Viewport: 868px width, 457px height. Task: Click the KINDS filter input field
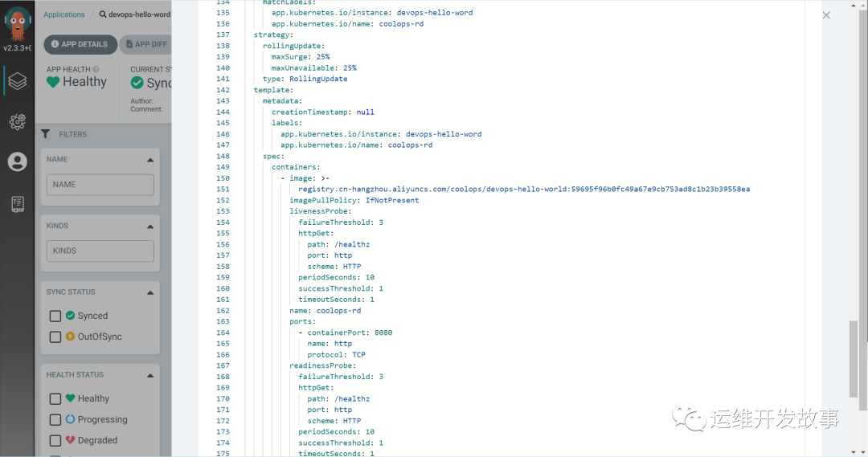100,251
